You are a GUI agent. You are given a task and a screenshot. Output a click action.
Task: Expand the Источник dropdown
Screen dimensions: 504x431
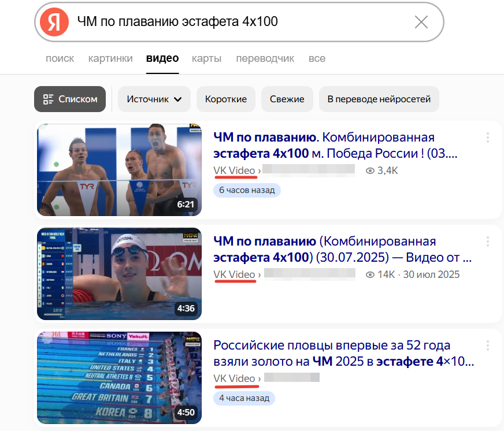pyautogui.click(x=154, y=99)
